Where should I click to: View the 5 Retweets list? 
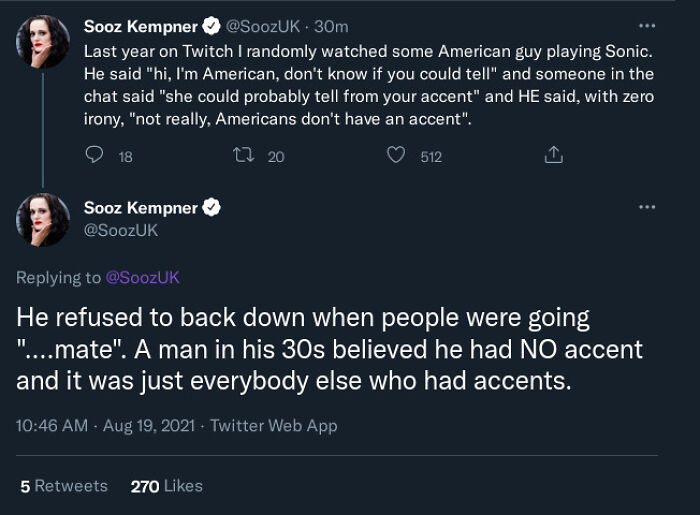tap(64, 486)
